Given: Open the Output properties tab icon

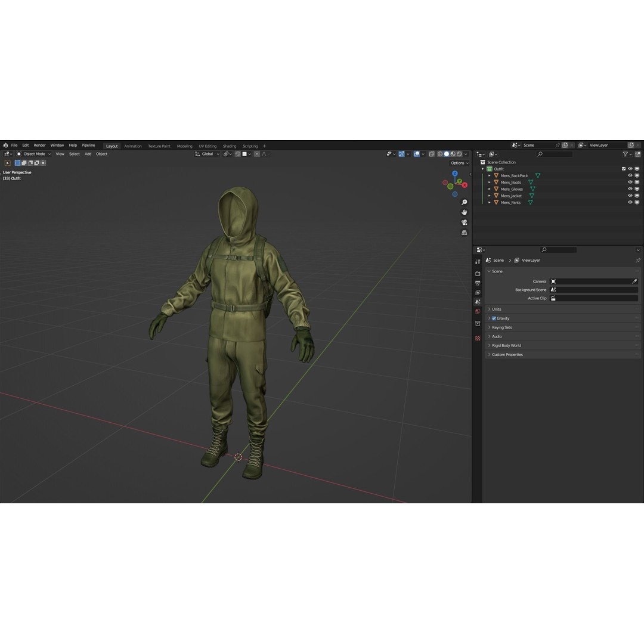Looking at the screenshot, I should coord(478,283).
